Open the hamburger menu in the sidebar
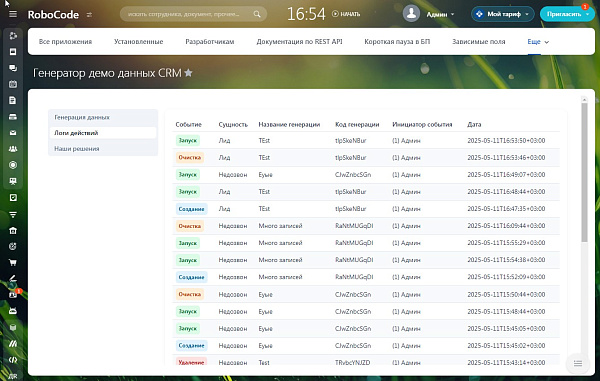The width and height of the screenshot is (600, 381). click(13, 14)
